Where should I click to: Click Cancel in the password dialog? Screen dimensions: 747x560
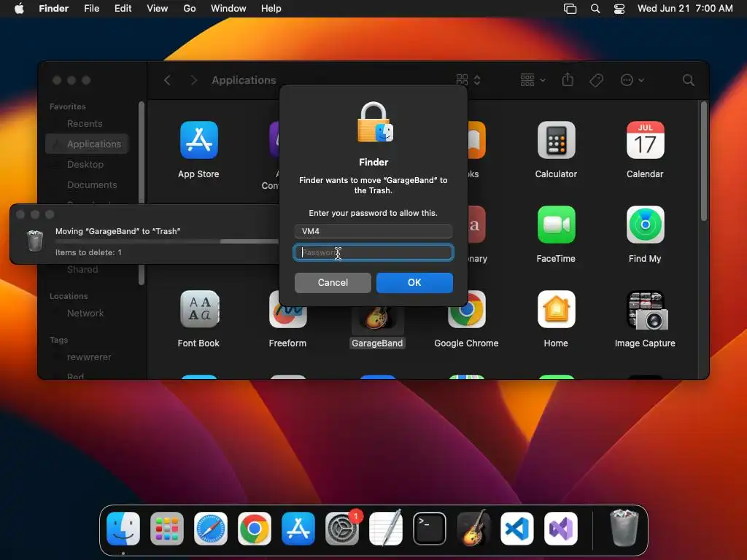point(333,282)
